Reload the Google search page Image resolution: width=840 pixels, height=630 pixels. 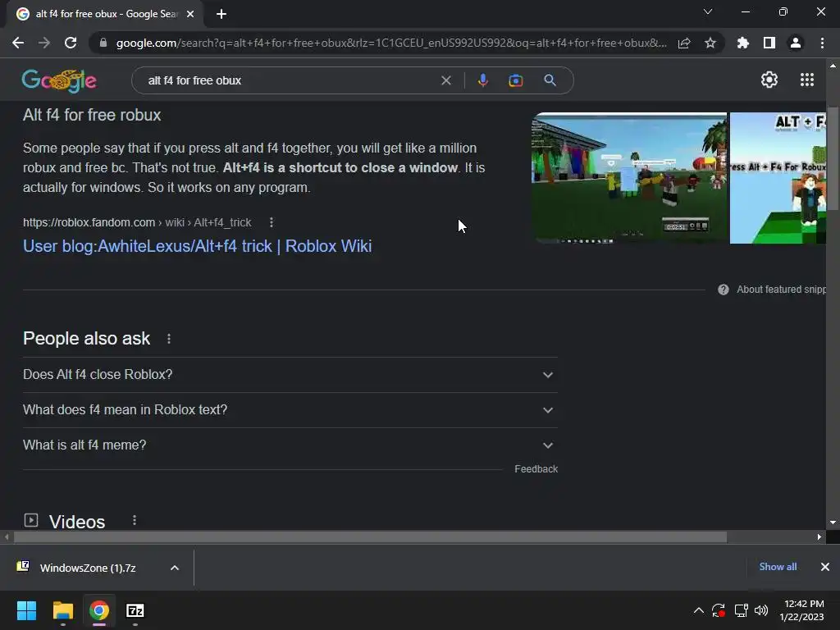point(71,43)
